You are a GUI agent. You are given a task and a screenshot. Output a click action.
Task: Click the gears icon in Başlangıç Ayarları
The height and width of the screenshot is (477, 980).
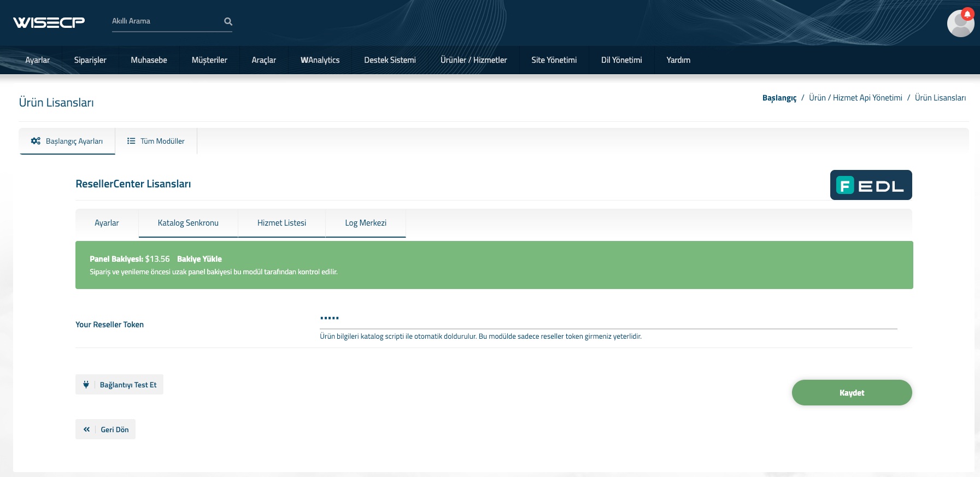(x=36, y=141)
